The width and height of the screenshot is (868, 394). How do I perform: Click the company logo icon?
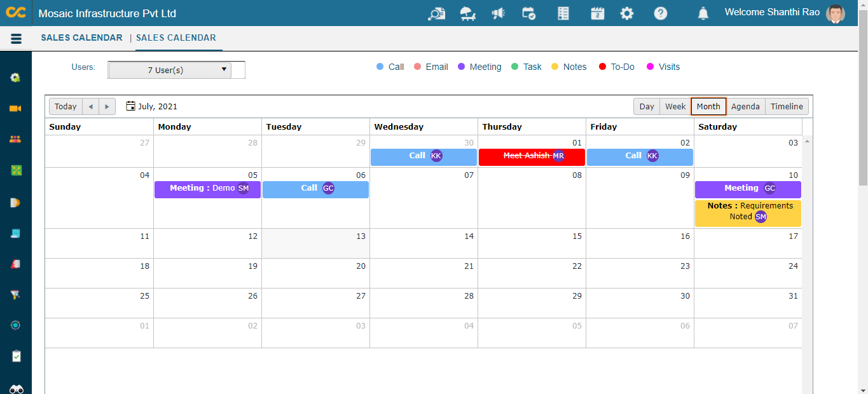pyautogui.click(x=16, y=13)
